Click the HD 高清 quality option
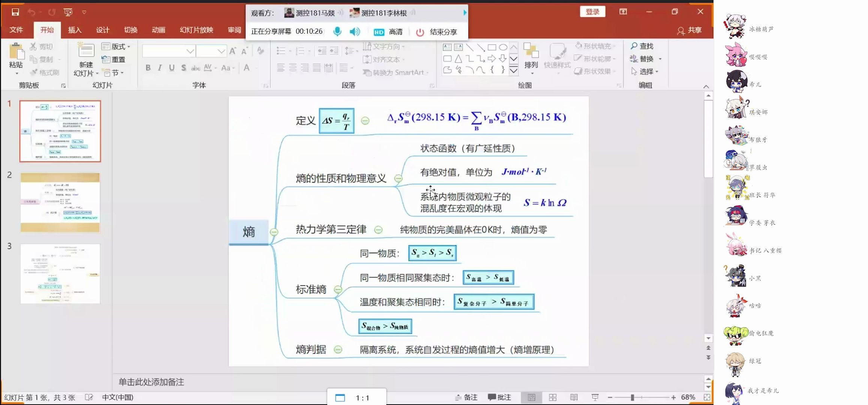 tap(388, 32)
